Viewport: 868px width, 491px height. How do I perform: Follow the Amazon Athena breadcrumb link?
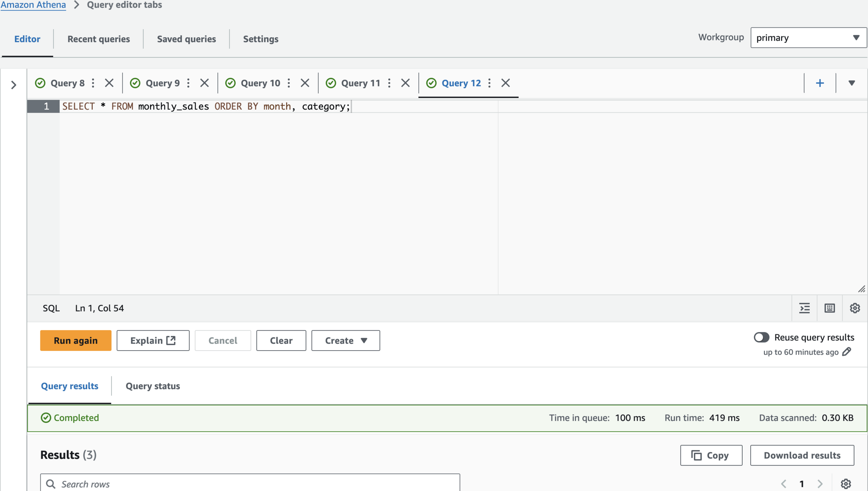(x=33, y=5)
